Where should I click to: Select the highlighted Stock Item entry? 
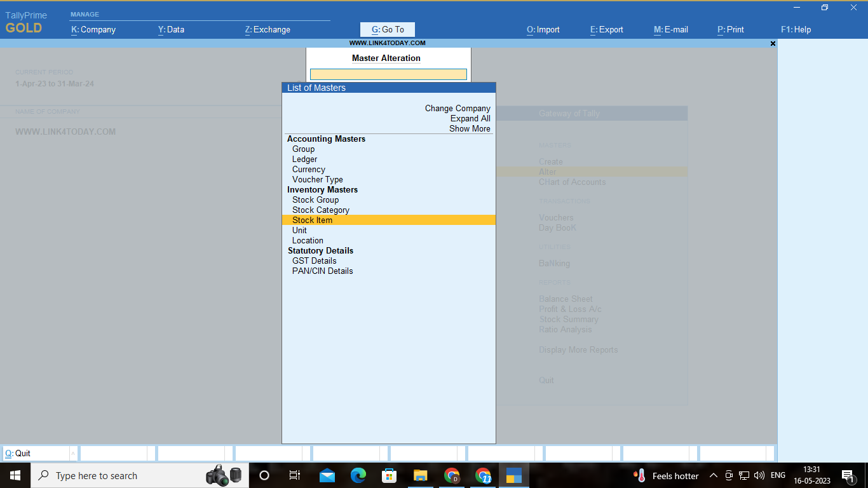pyautogui.click(x=388, y=220)
